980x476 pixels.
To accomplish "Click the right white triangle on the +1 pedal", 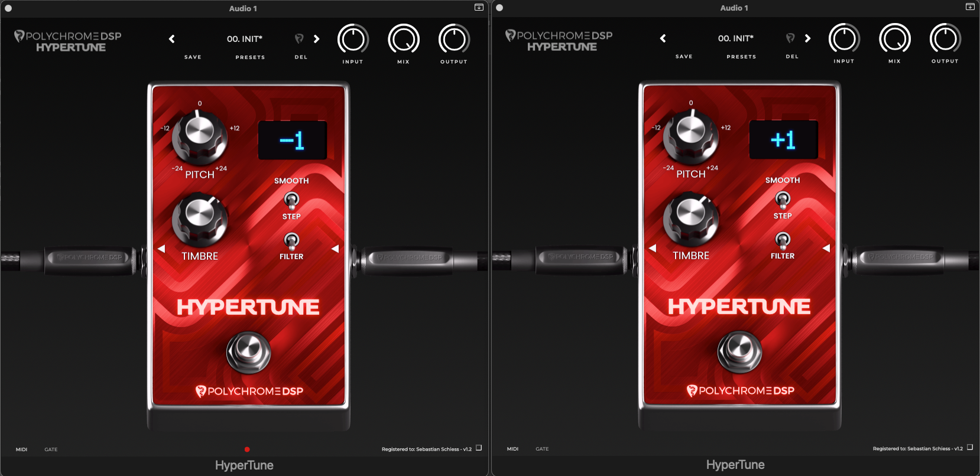I will tap(826, 248).
